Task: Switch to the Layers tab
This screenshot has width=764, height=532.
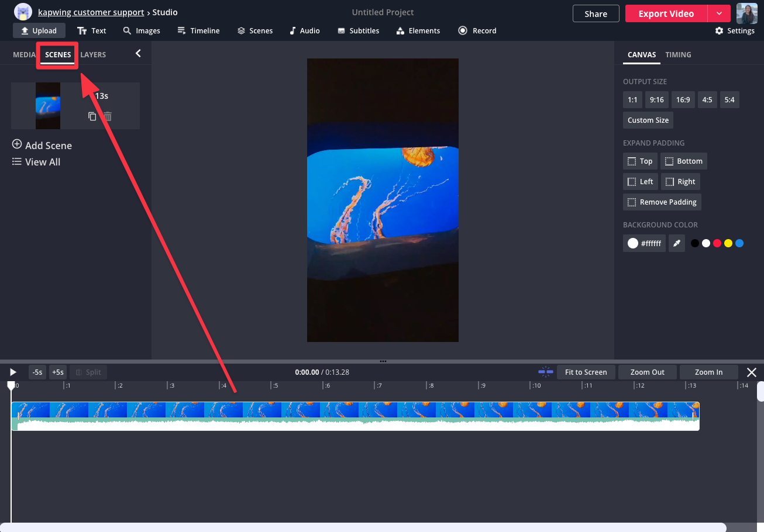Action: click(x=93, y=54)
